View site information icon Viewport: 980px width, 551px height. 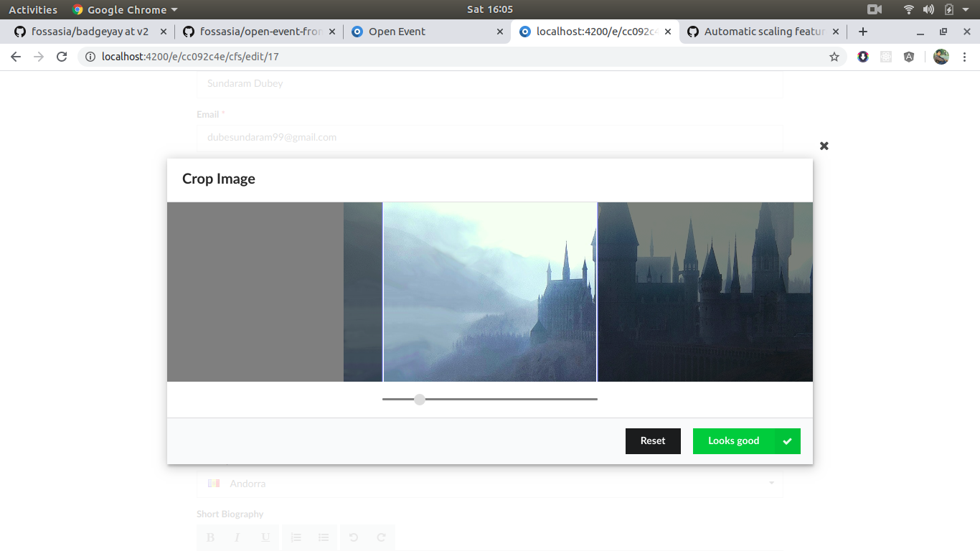click(90, 57)
